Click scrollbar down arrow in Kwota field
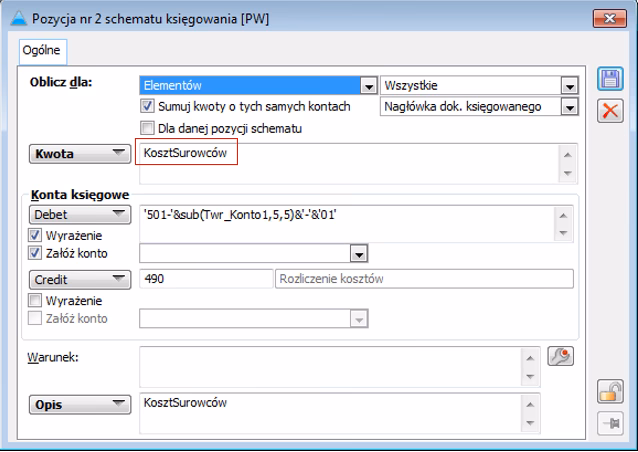This screenshot has width=638, height=452. tap(567, 174)
